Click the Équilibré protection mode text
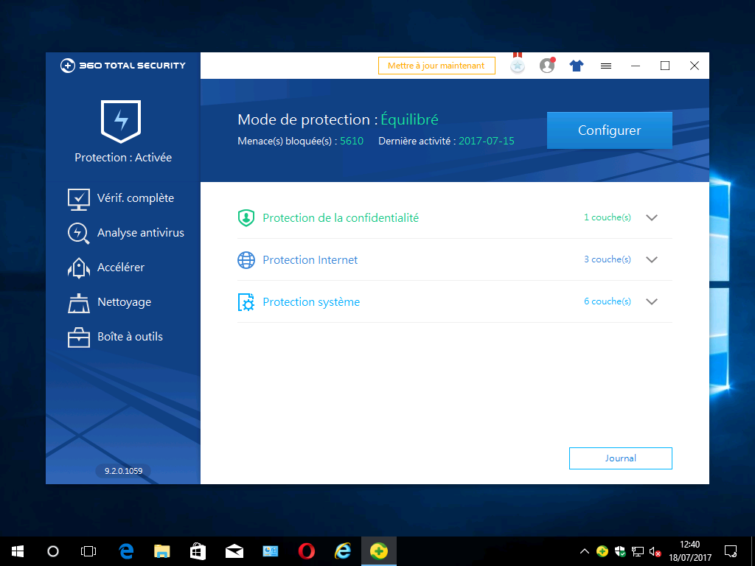 click(x=409, y=119)
